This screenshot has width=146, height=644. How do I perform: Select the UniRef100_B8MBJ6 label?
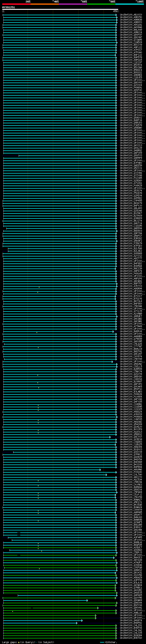click(x=131, y=543)
